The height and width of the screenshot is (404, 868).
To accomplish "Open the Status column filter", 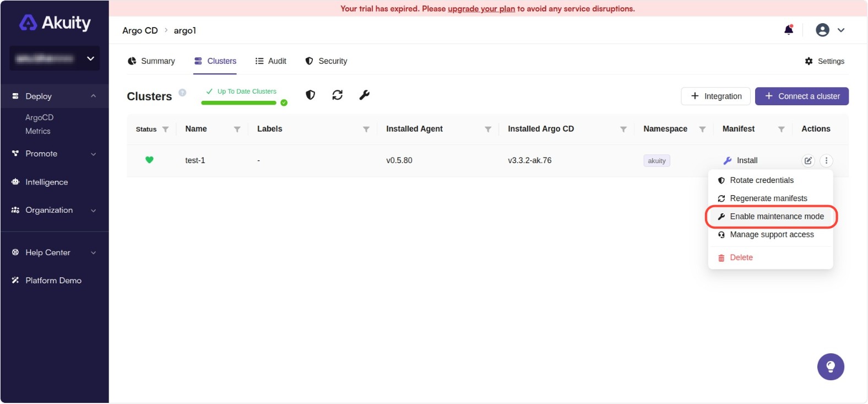I will 165,130.
